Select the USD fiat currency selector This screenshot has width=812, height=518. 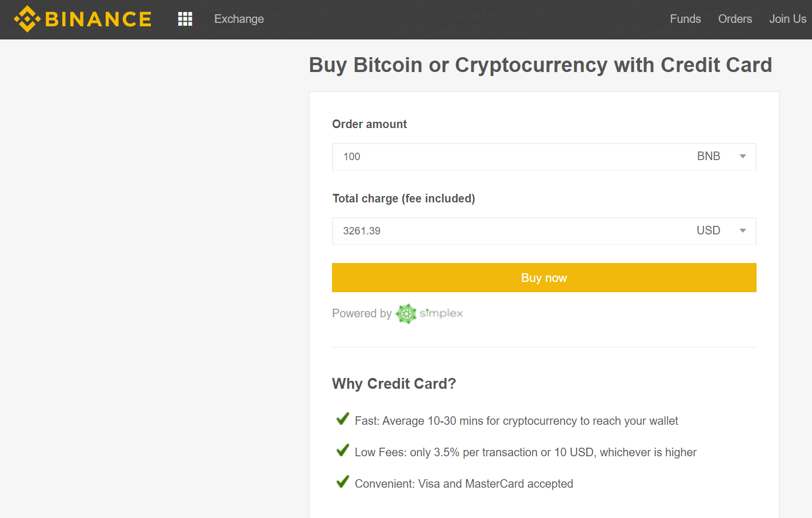tap(706, 231)
